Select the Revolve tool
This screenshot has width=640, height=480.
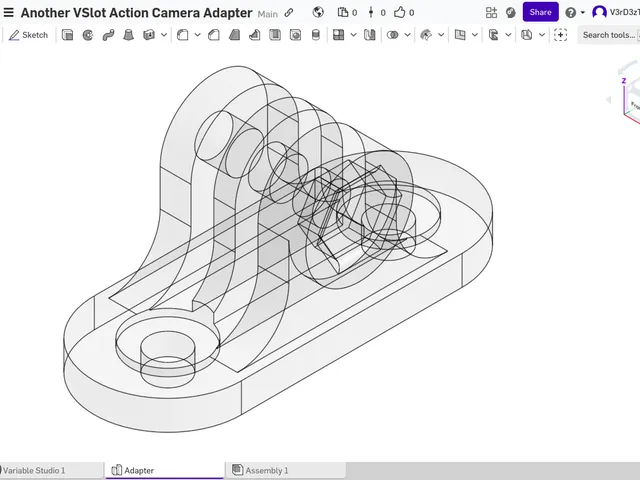(x=88, y=35)
